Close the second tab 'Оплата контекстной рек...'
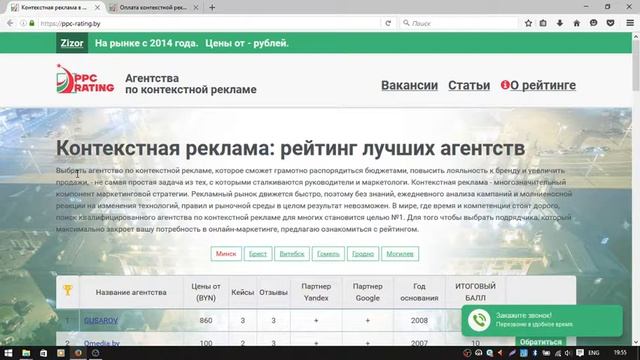The height and width of the screenshot is (360, 640). (196, 7)
